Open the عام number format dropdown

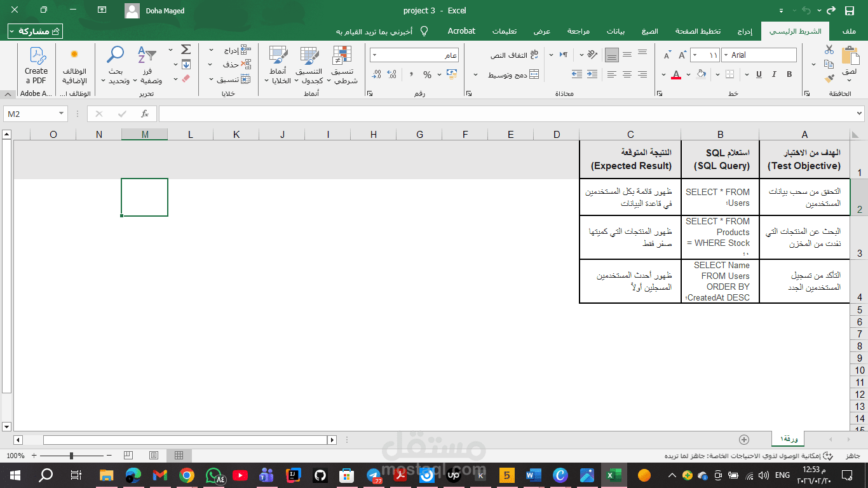[x=374, y=55]
